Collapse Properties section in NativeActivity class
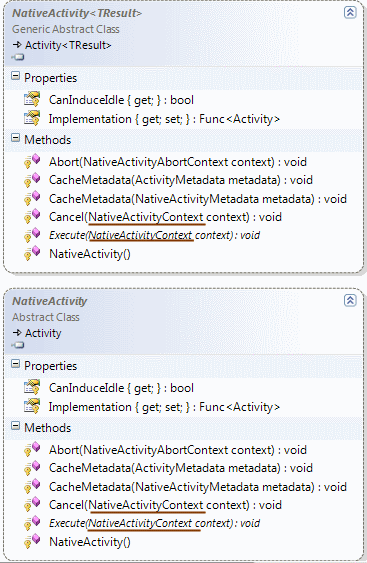367x563 pixels. (15, 364)
